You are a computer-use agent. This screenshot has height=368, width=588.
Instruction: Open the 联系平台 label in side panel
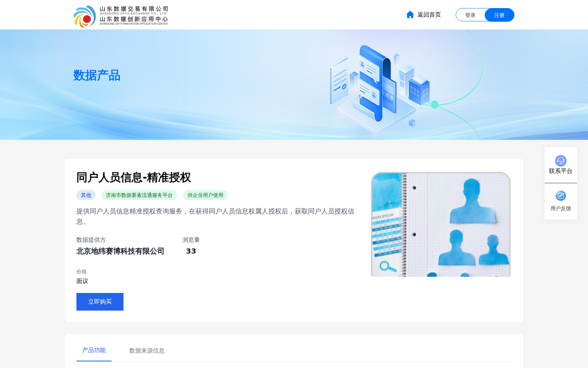point(561,171)
